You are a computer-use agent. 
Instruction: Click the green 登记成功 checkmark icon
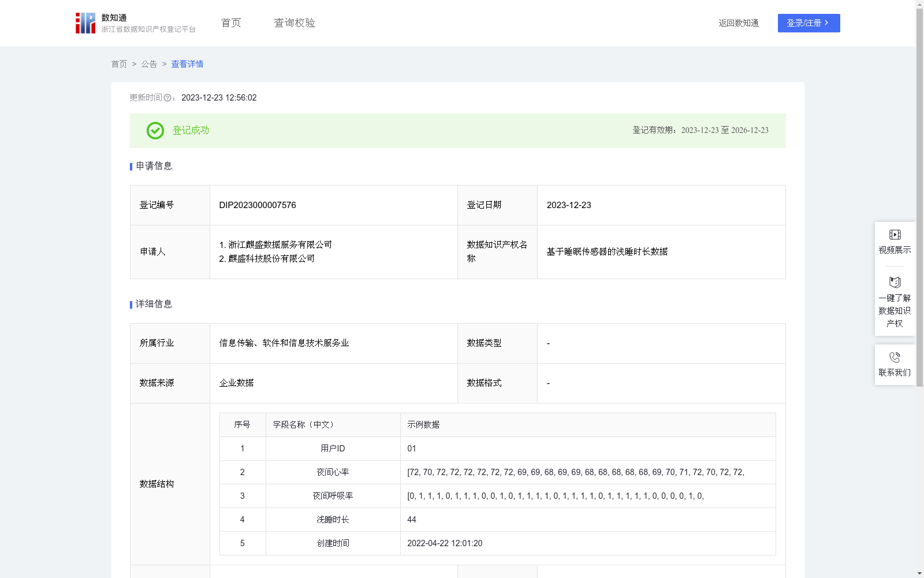click(x=155, y=131)
